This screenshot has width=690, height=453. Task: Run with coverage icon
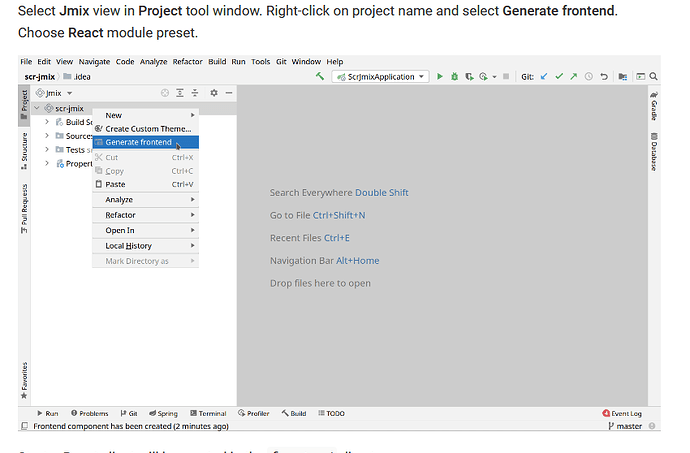[x=470, y=77]
